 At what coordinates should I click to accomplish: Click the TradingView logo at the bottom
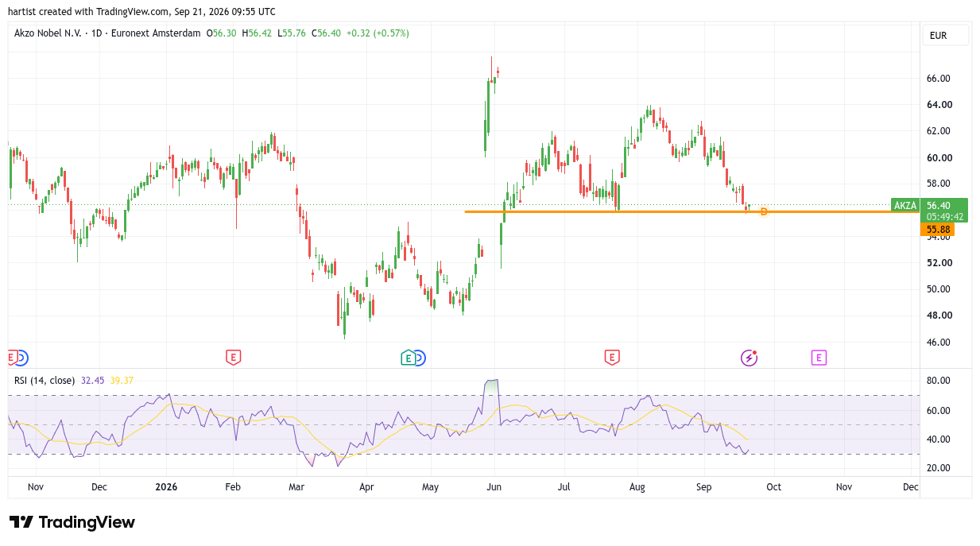[72, 522]
